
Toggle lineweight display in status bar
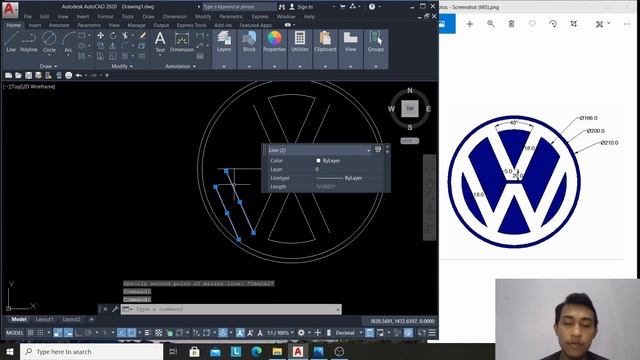click(x=147, y=333)
